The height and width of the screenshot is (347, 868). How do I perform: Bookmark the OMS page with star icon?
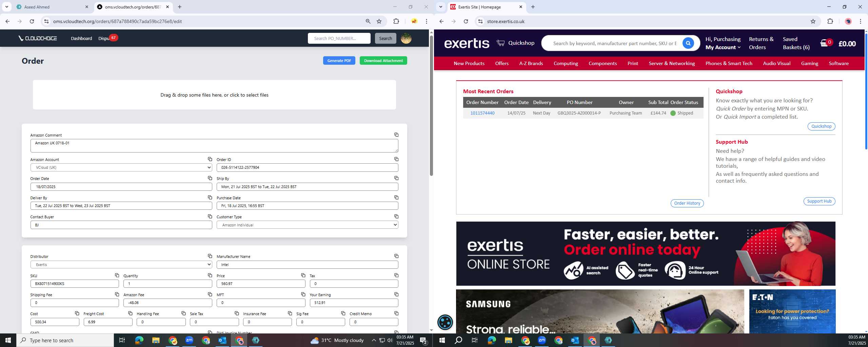[379, 21]
